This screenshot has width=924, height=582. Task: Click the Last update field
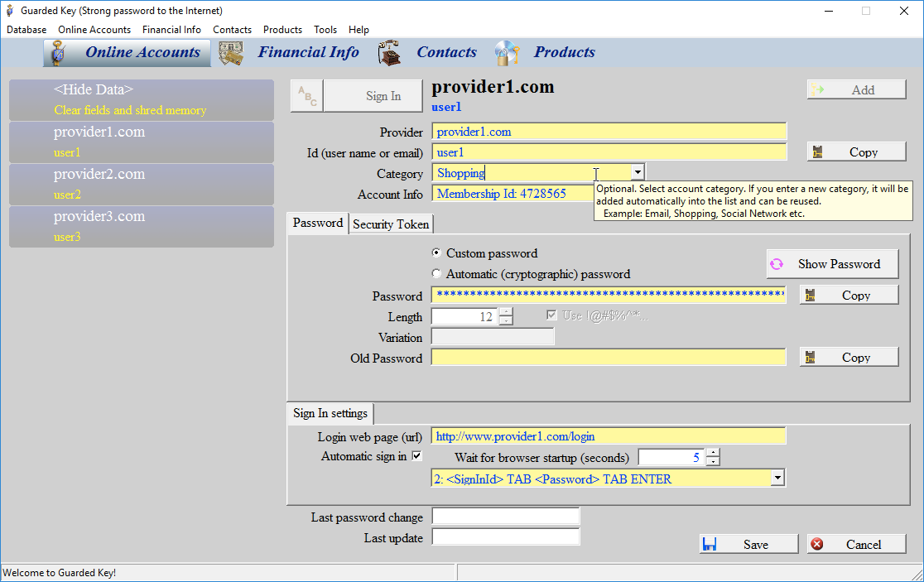coord(506,537)
